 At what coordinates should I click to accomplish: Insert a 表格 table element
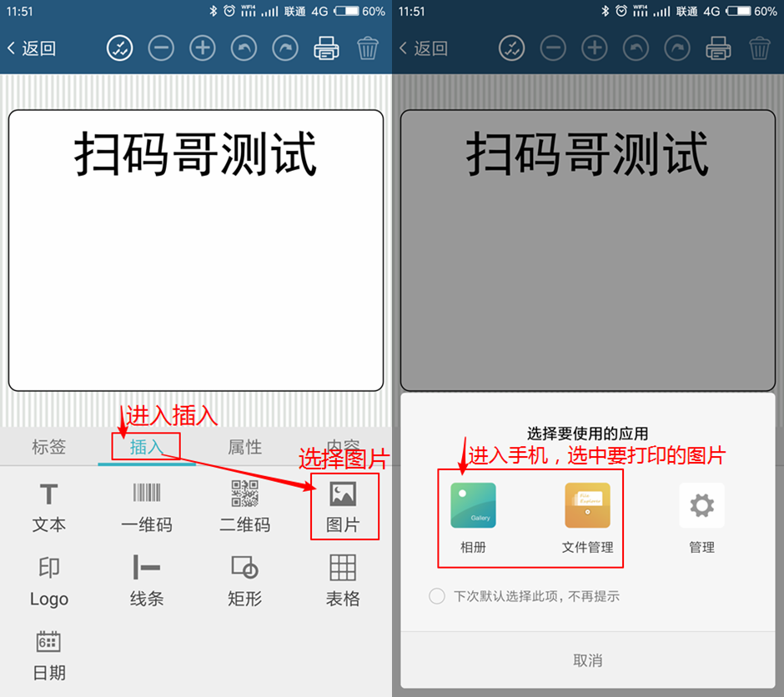[x=343, y=580]
